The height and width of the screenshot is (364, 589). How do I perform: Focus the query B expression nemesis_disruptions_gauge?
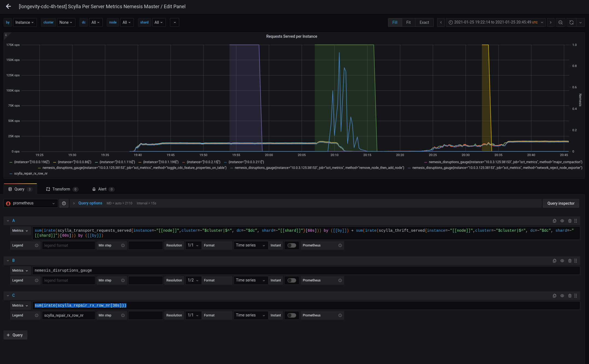tap(306, 271)
